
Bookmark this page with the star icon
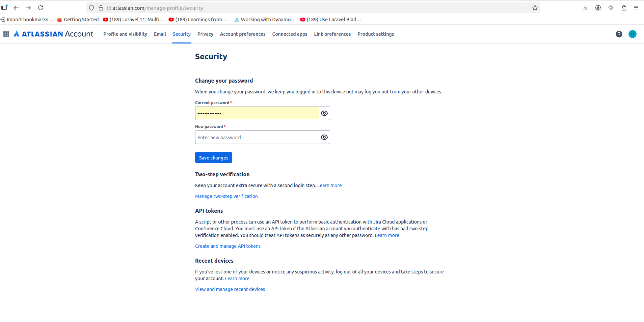point(535,8)
